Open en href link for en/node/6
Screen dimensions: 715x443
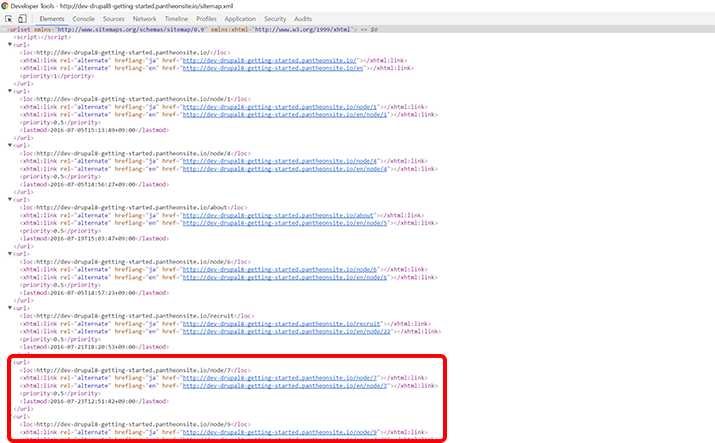tap(285, 277)
